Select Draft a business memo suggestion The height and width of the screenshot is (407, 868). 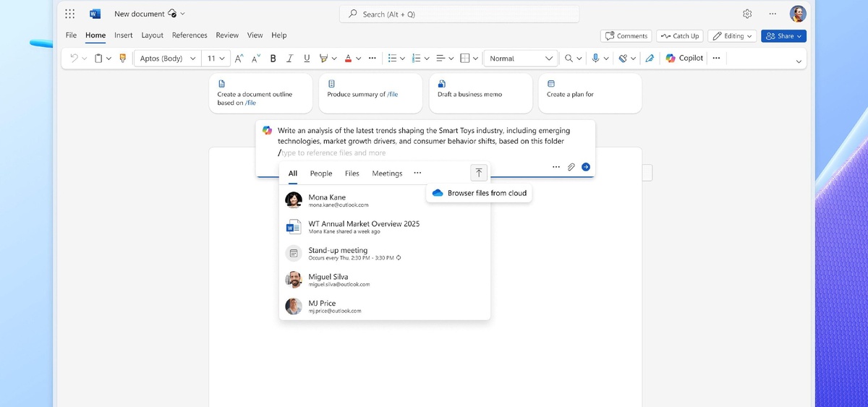coord(480,94)
